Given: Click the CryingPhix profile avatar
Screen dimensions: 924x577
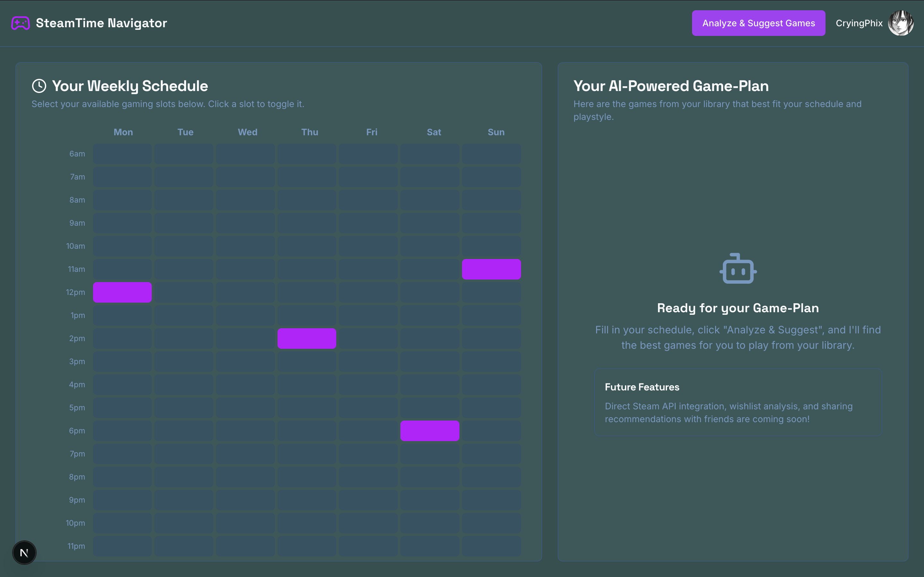Looking at the screenshot, I should (x=900, y=23).
